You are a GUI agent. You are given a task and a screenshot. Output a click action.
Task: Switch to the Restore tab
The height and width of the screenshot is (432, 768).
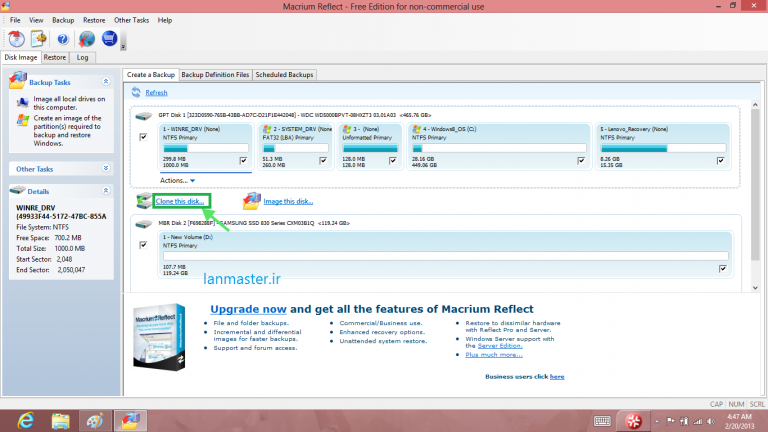(55, 57)
